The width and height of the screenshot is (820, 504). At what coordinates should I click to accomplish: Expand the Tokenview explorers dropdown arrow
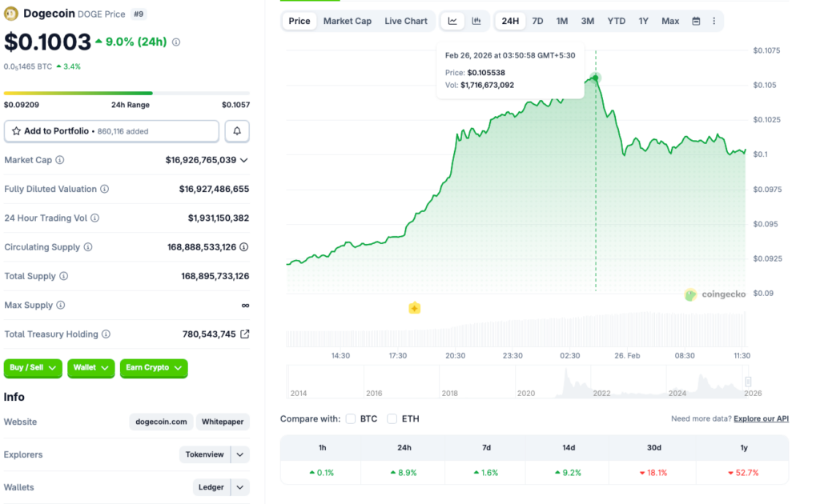239,454
